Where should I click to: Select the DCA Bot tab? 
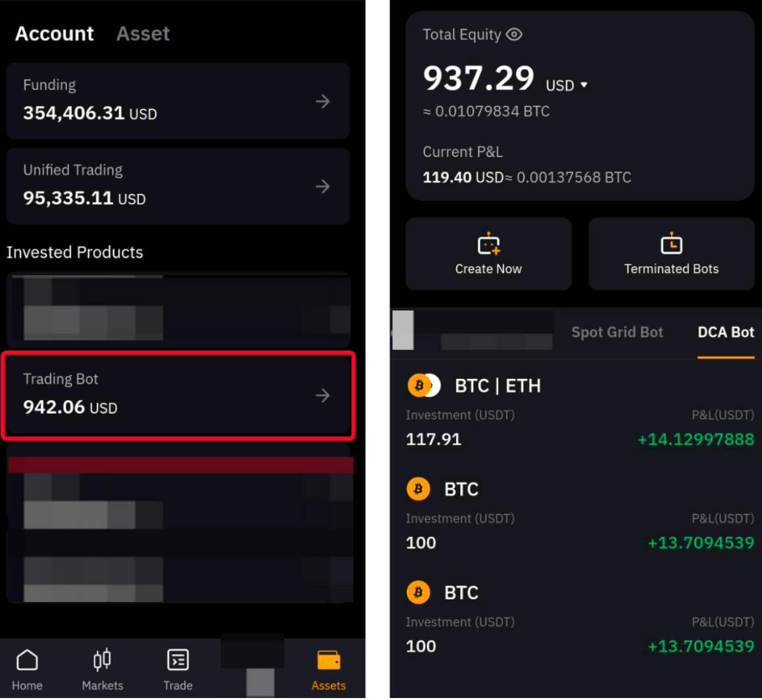click(x=725, y=332)
